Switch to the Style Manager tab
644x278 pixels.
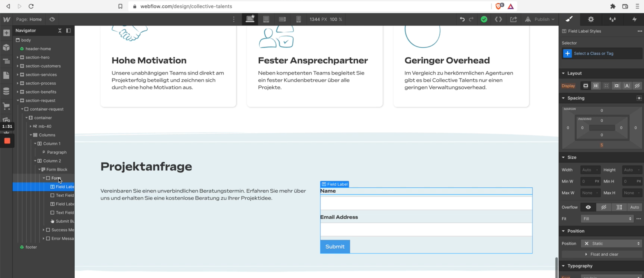coord(612,19)
